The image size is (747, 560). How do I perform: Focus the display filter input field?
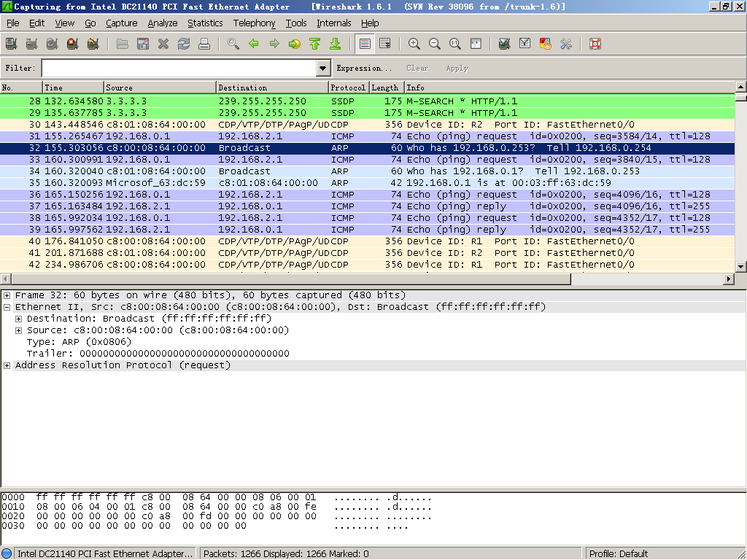click(179, 68)
